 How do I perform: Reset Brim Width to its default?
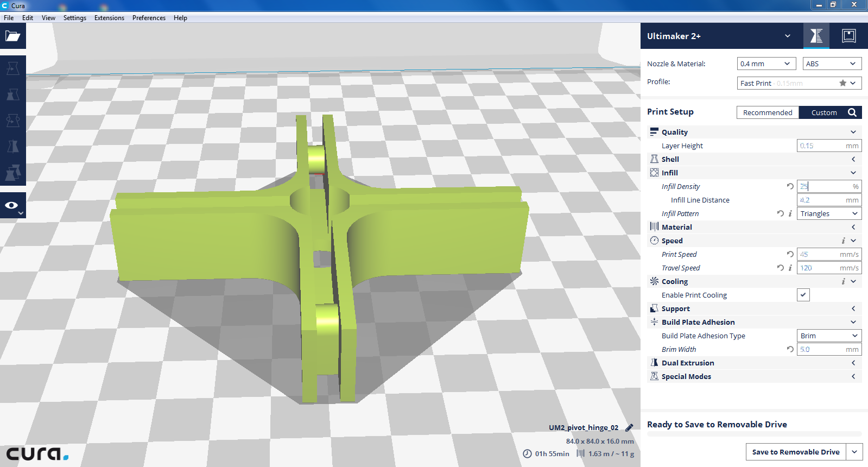click(x=790, y=349)
